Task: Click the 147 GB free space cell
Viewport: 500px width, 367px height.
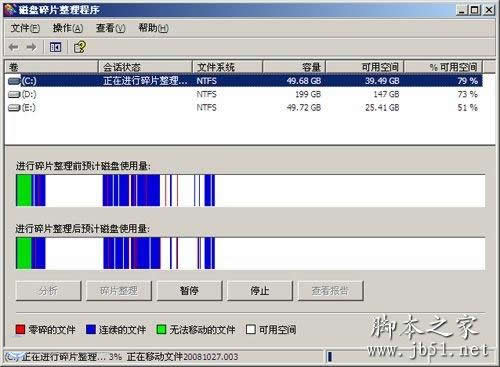Action: pyautogui.click(x=386, y=94)
